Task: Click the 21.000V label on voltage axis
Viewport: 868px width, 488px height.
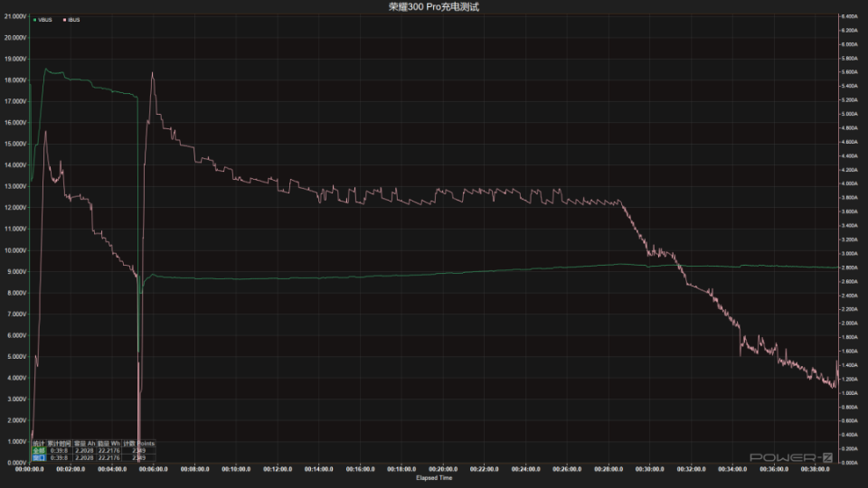Action: point(15,16)
